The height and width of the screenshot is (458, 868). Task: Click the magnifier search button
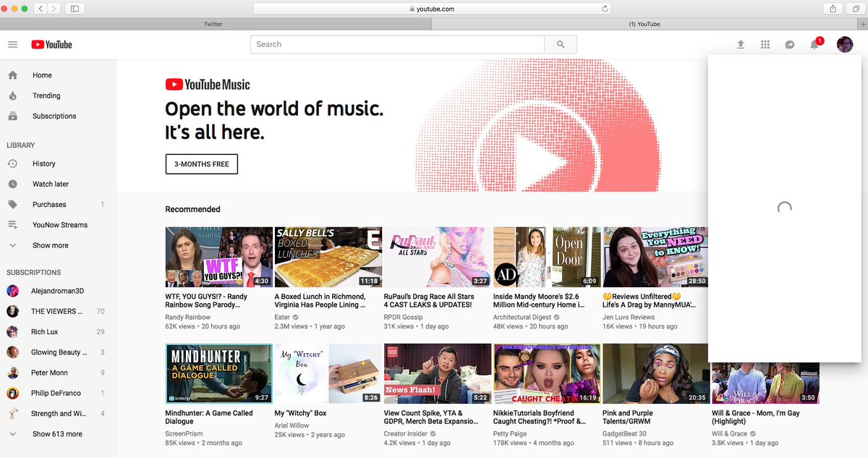(x=561, y=44)
